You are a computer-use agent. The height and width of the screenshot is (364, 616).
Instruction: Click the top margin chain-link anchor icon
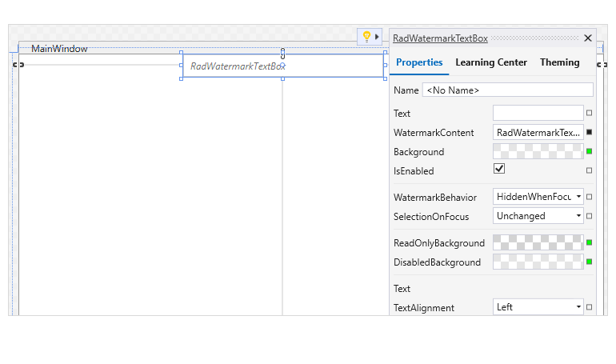282,54
